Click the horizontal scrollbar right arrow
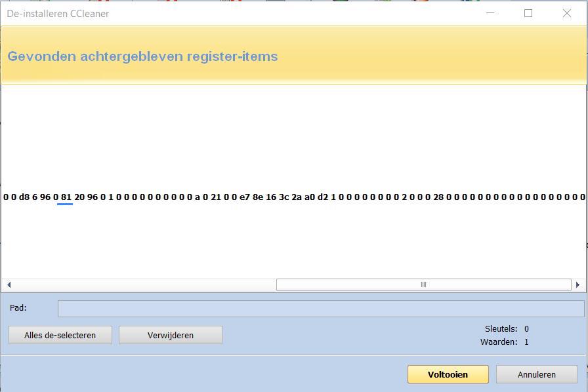Viewport: 588px width, 392px height. (x=578, y=284)
